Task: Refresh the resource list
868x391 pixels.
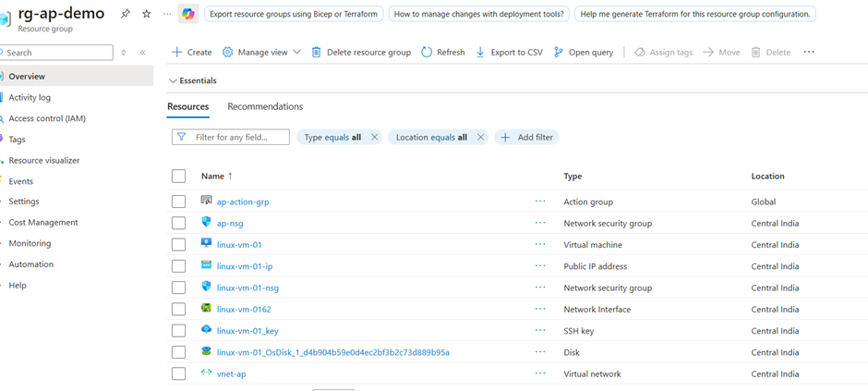Action: tap(443, 52)
